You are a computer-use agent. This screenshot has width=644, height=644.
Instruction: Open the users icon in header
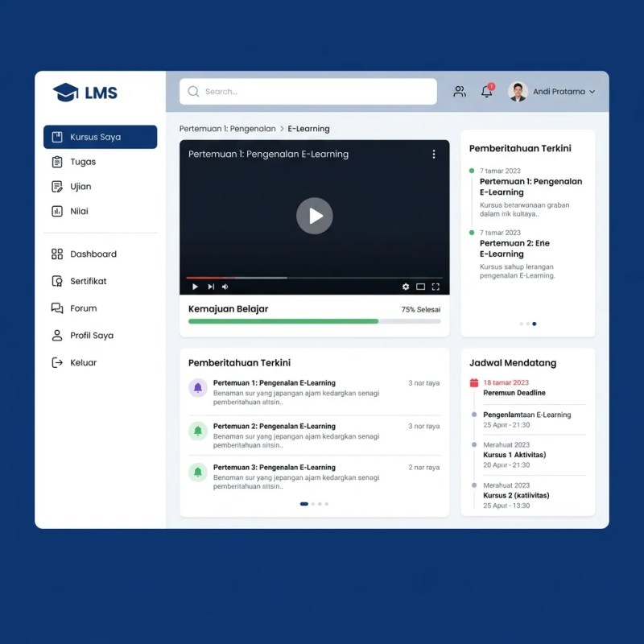click(x=460, y=91)
